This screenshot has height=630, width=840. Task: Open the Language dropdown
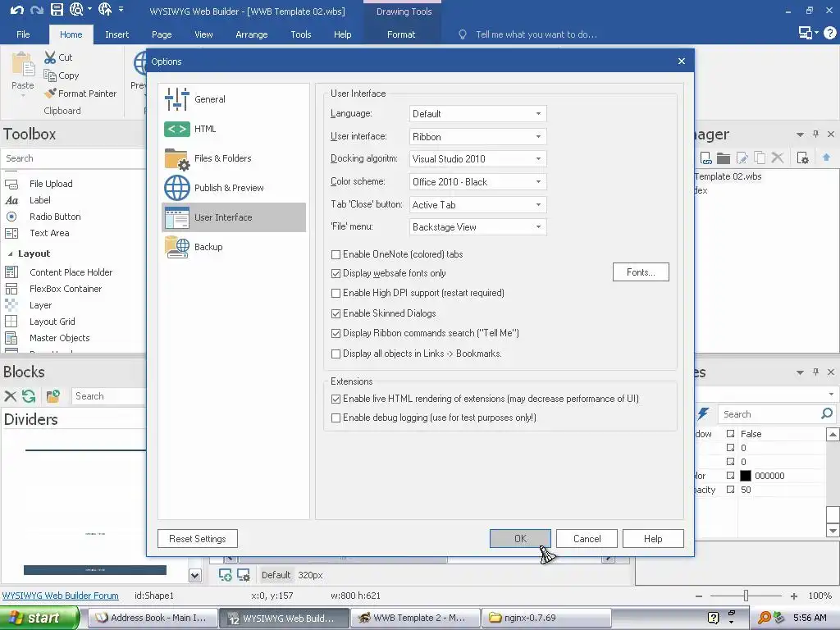click(x=477, y=113)
